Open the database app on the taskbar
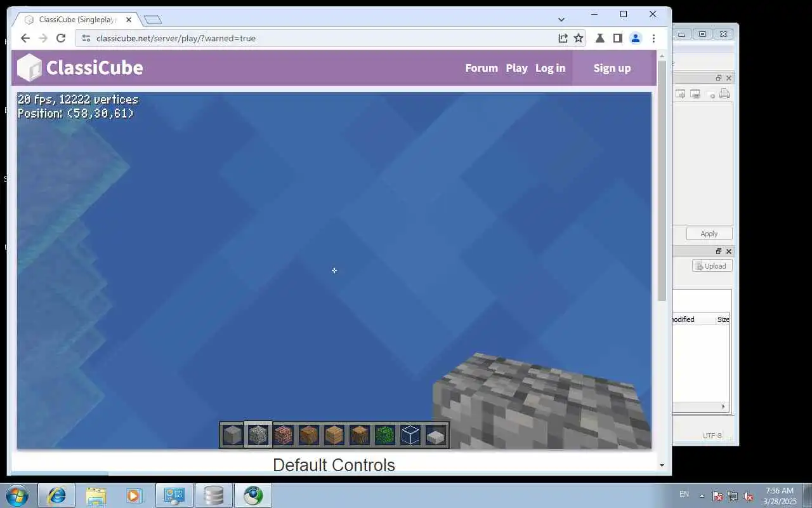 [x=213, y=495]
